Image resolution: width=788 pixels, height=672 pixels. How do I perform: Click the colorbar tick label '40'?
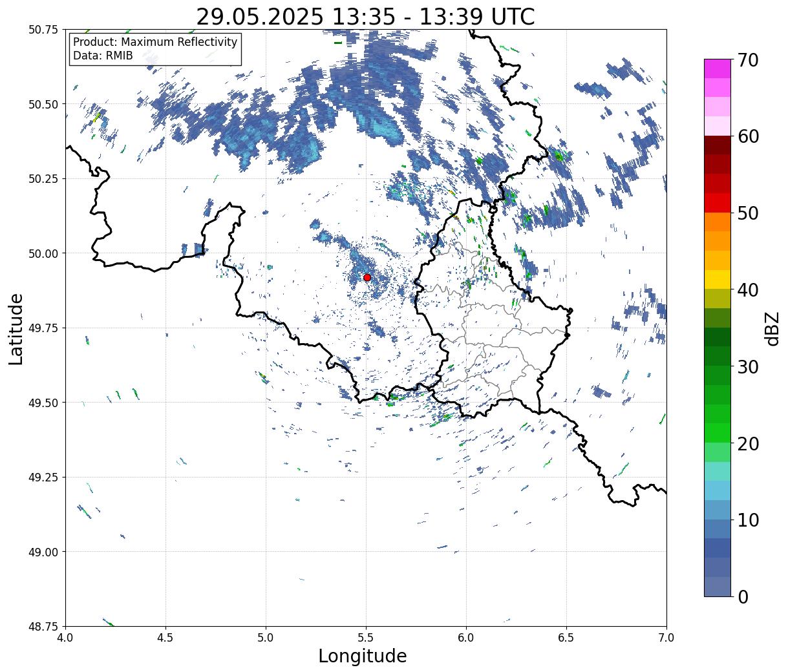point(747,289)
